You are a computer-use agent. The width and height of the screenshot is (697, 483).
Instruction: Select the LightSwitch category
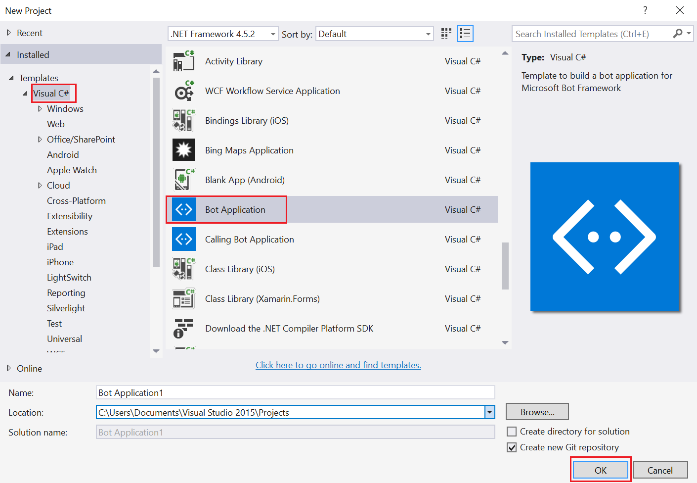point(69,277)
